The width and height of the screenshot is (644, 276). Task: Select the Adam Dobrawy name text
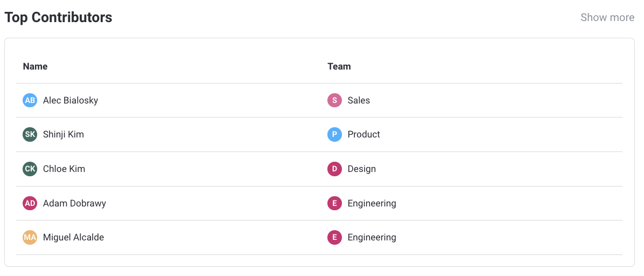(x=74, y=203)
